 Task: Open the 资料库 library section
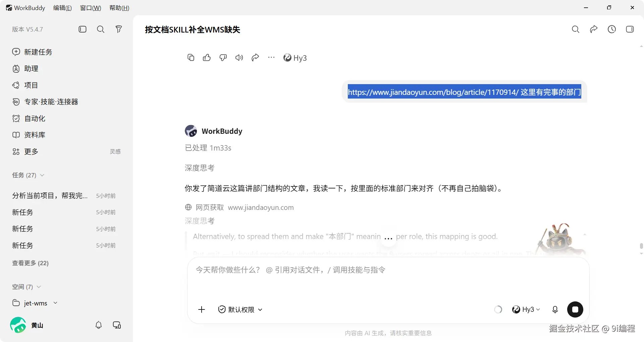tap(29, 135)
